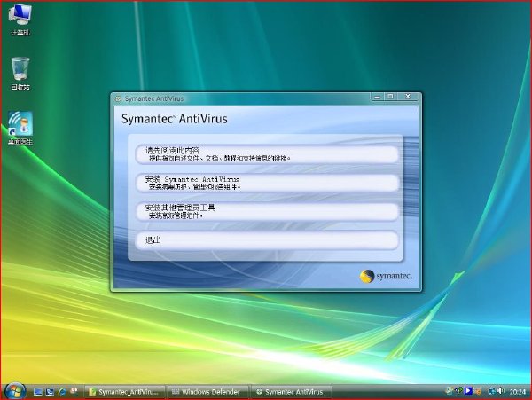Close the Symantec AntiVirus window

pos(408,97)
